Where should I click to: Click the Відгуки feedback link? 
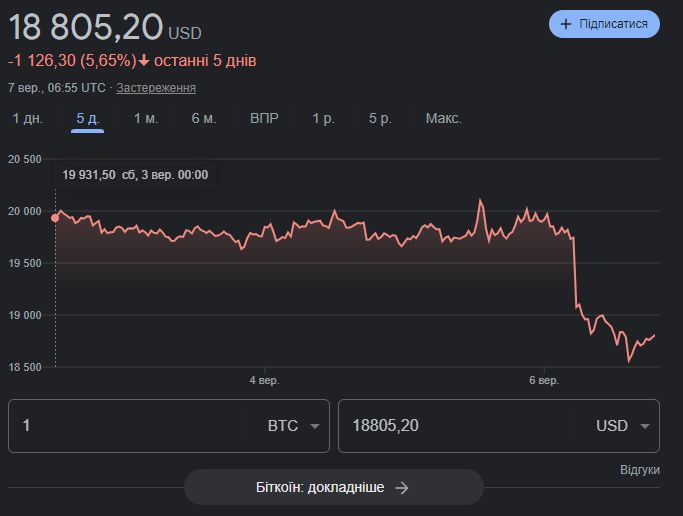pos(639,470)
